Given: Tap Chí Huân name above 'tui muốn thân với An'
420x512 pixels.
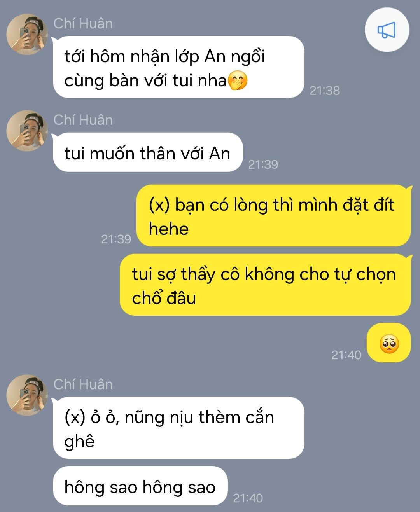Looking at the screenshot, I should point(83,120).
